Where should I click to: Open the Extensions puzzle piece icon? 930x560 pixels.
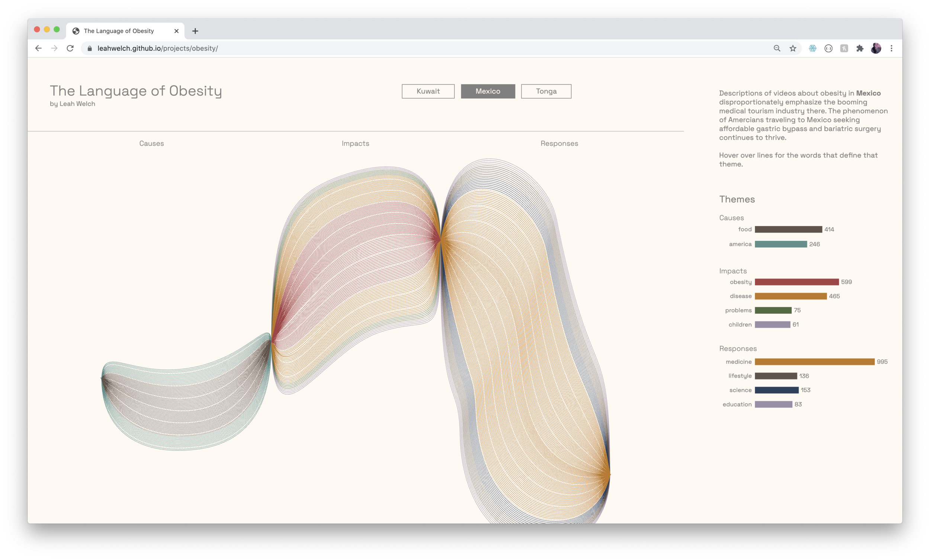pyautogui.click(x=860, y=48)
